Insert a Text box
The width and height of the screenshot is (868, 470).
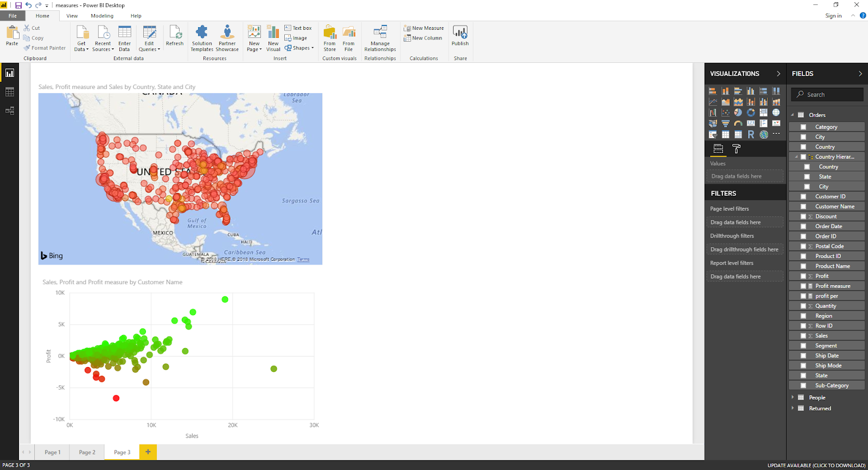tap(298, 28)
